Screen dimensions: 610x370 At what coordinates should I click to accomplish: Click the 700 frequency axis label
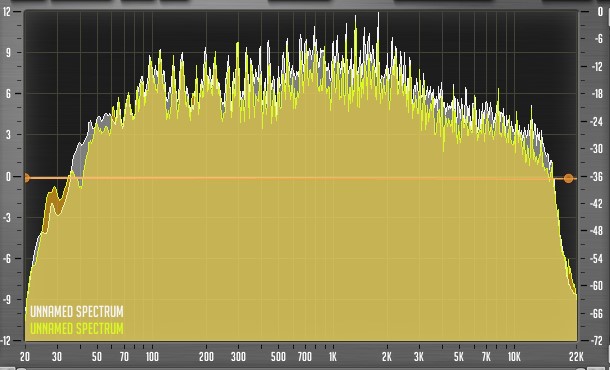coord(305,357)
